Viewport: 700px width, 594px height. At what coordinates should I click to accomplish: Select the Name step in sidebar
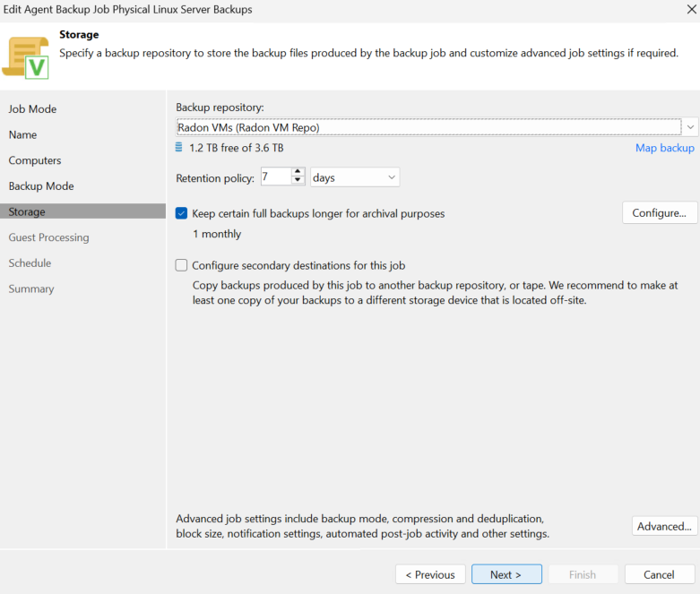tap(22, 134)
